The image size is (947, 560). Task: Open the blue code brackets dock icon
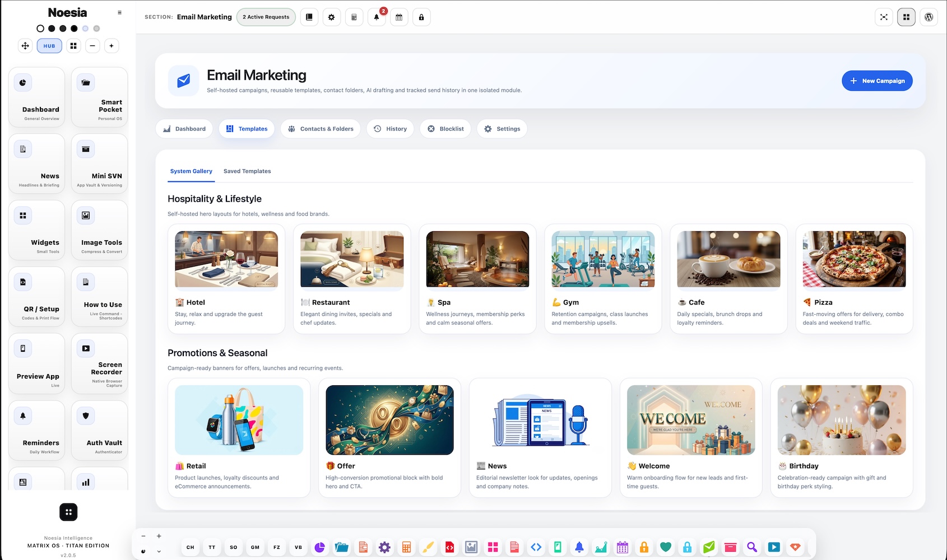click(536, 547)
